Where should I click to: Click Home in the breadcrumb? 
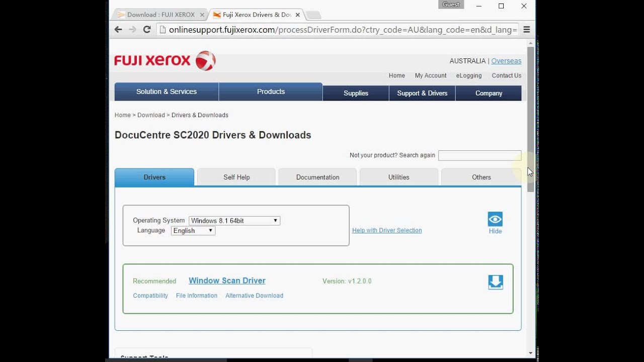[123, 115]
